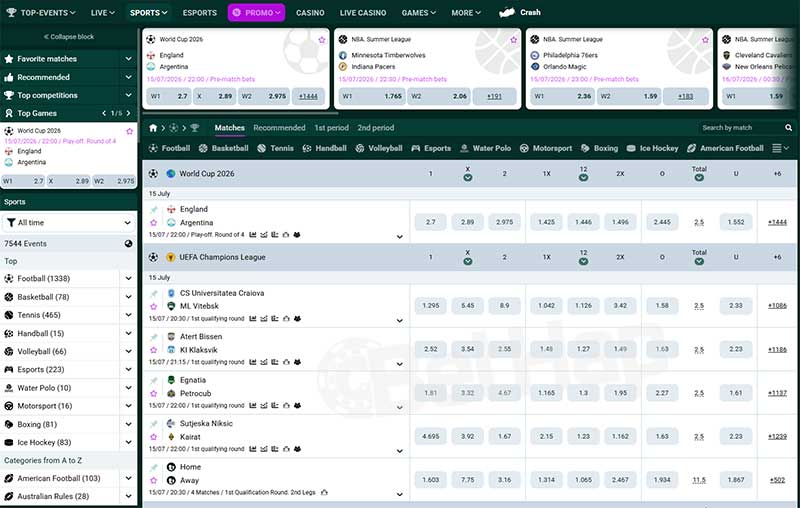The height and width of the screenshot is (508, 800).
Task: Collapse the sidebar block
Action: click(x=68, y=37)
